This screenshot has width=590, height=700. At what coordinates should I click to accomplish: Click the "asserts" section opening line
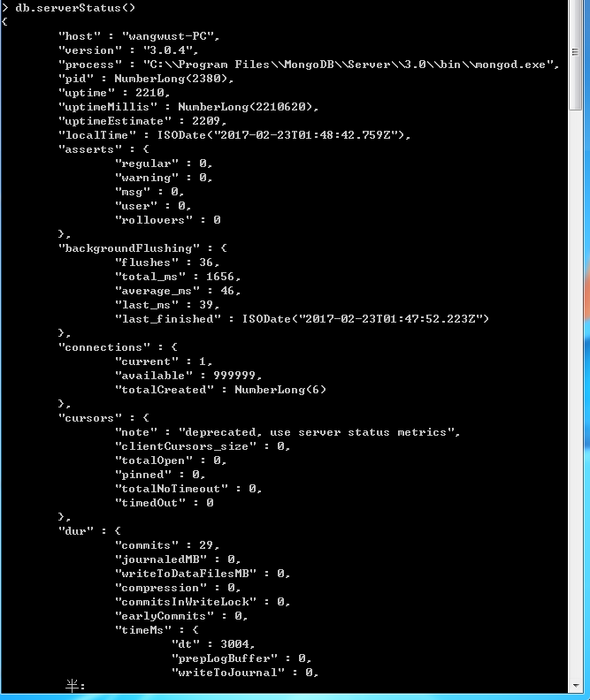[103, 149]
